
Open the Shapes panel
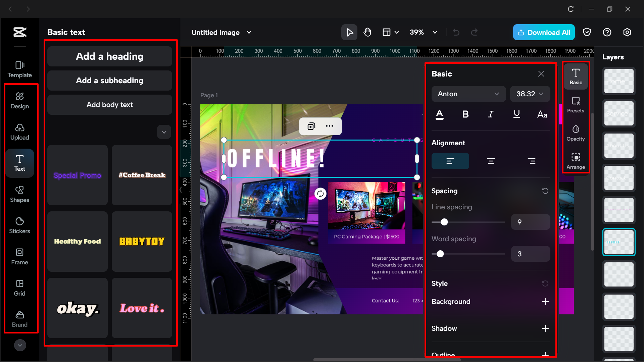pyautogui.click(x=19, y=194)
